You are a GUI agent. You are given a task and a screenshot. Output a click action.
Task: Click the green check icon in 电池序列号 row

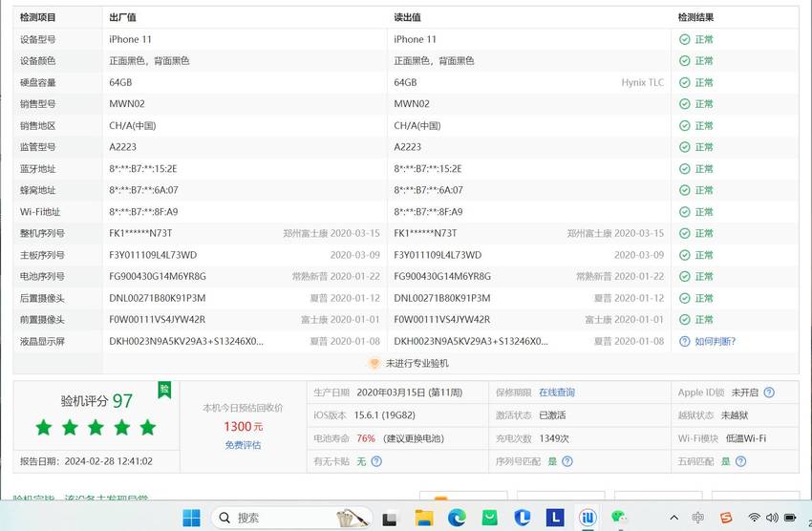click(685, 276)
